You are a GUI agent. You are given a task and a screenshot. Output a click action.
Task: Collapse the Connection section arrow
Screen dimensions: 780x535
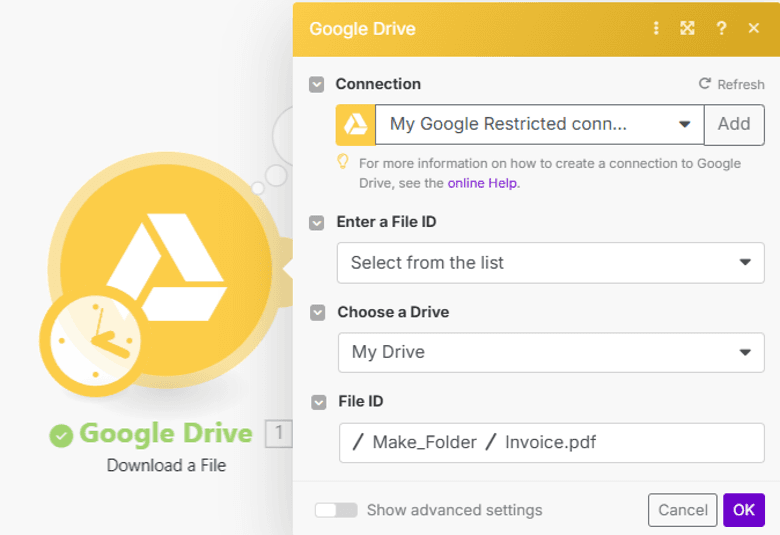click(317, 85)
